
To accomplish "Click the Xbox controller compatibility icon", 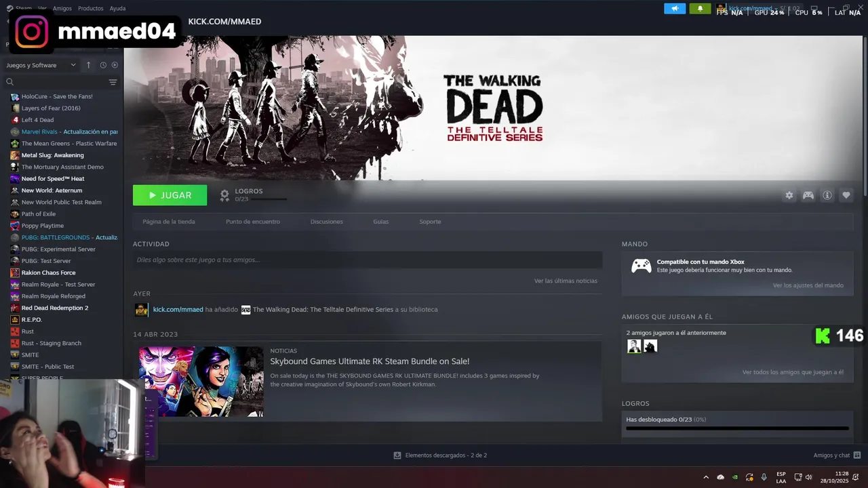I will [x=642, y=266].
